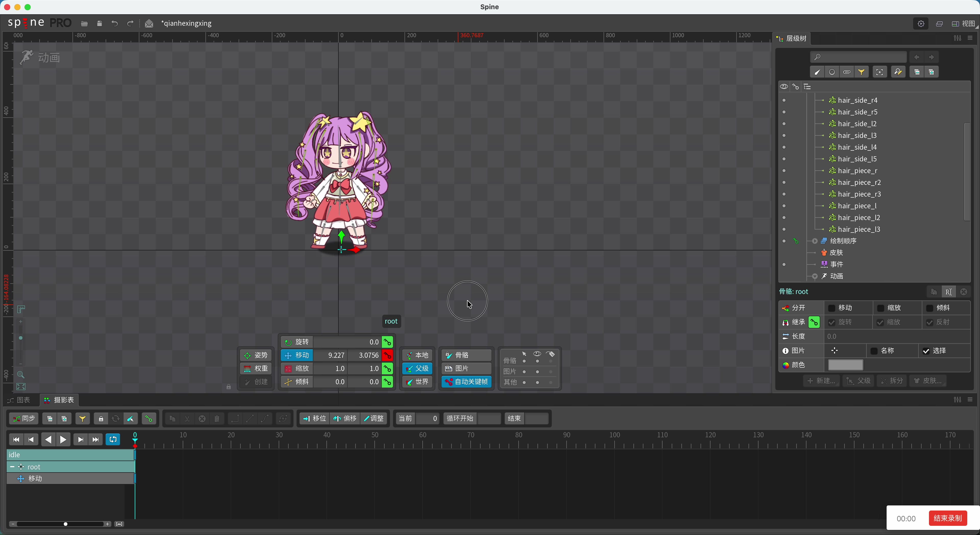
Task: Hide the hair_piece_r bone visibility dot
Action: [x=784, y=171]
